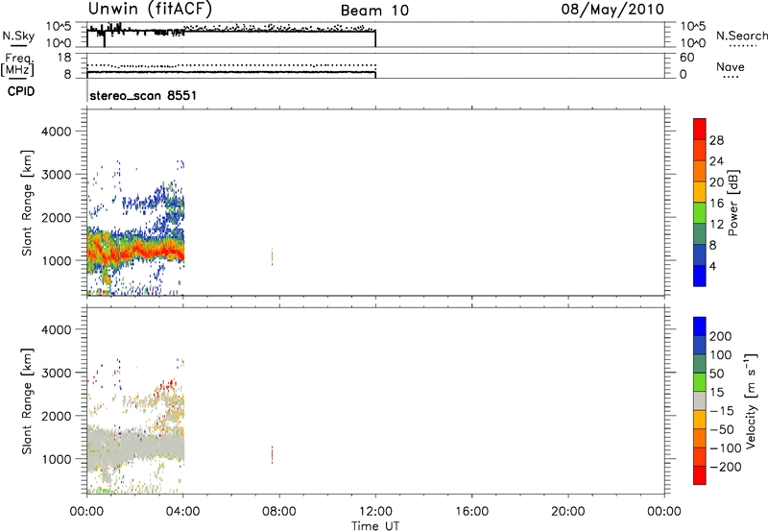This screenshot has height=532, width=768.
Task: Click the 'Freq. [MHz]' axis label
Action: point(17,65)
